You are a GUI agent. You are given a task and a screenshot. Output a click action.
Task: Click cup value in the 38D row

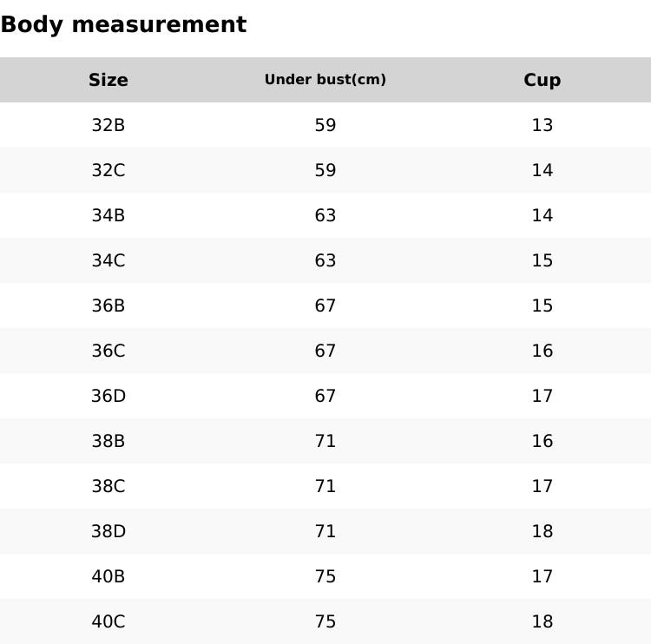[542, 531]
